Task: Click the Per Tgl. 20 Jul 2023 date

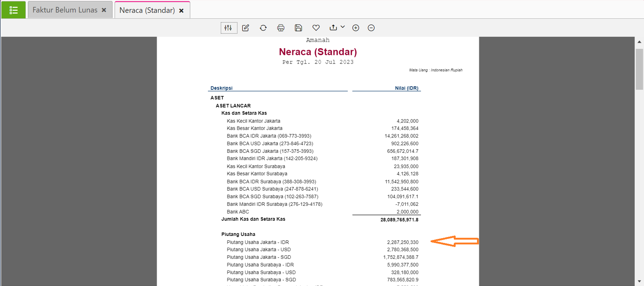Action: click(318, 62)
